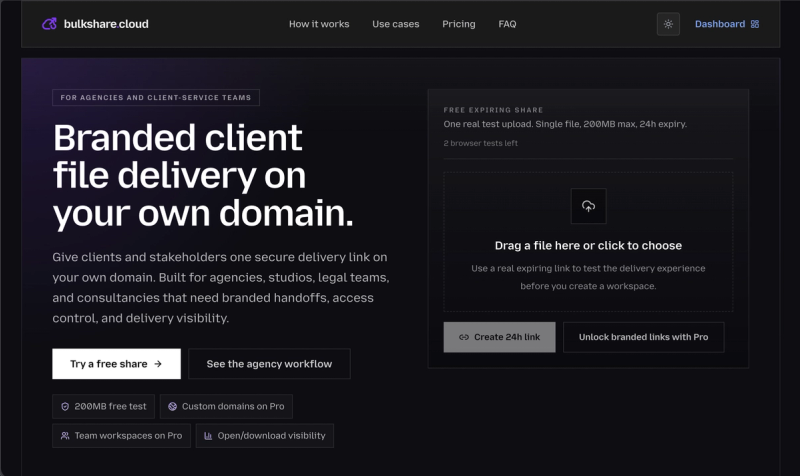Select the 200MB free test badge text

tap(110, 407)
